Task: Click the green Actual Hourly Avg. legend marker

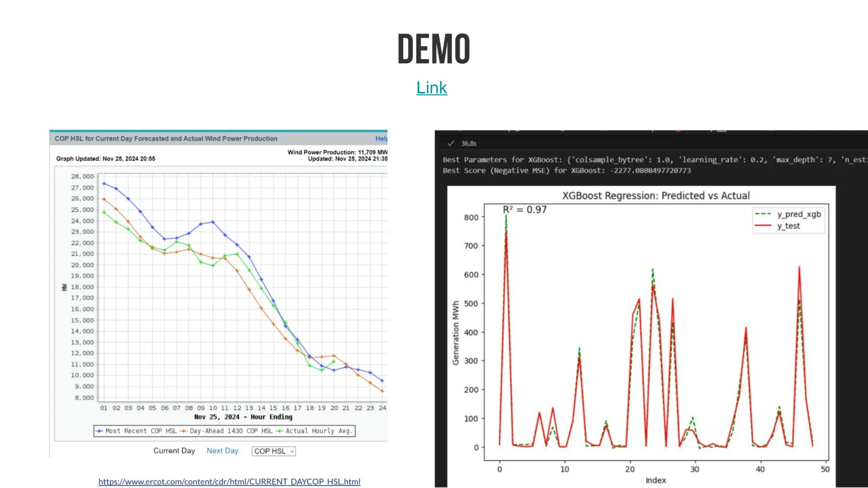Action: coord(279,431)
